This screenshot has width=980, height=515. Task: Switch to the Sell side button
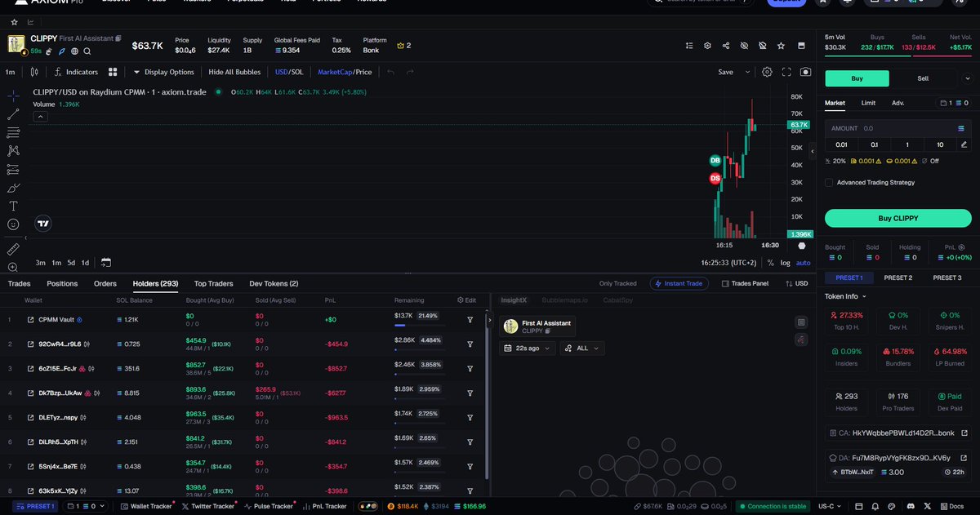click(923, 78)
